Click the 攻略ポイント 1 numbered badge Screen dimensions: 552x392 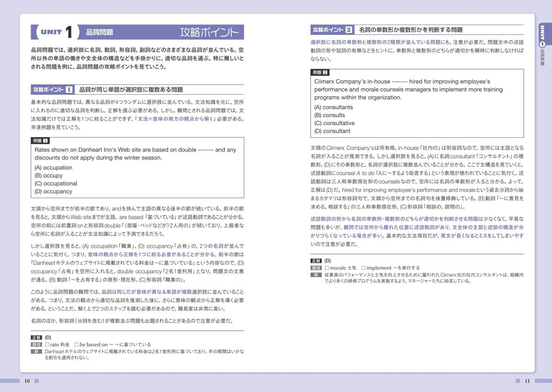click(x=69, y=89)
